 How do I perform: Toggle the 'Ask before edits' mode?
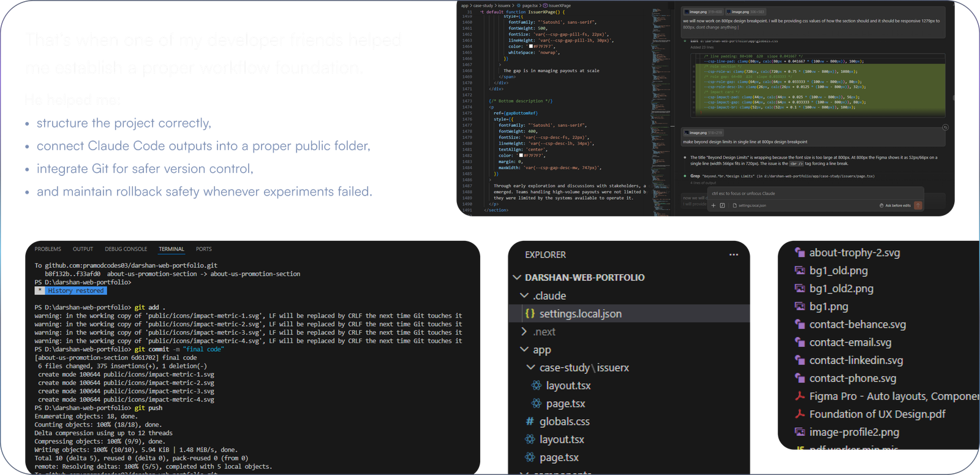895,205
